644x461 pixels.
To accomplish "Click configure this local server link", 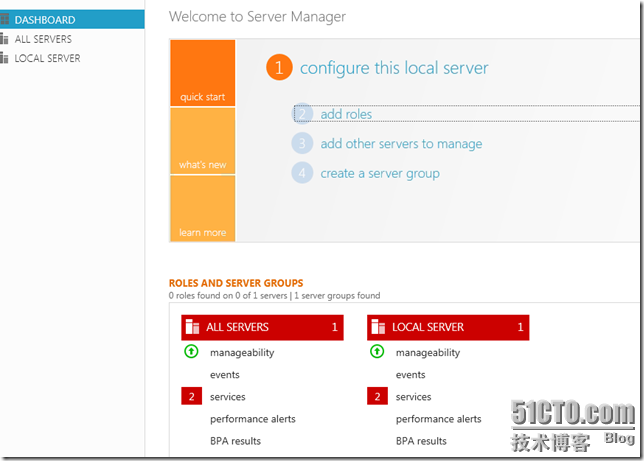I will coord(394,68).
